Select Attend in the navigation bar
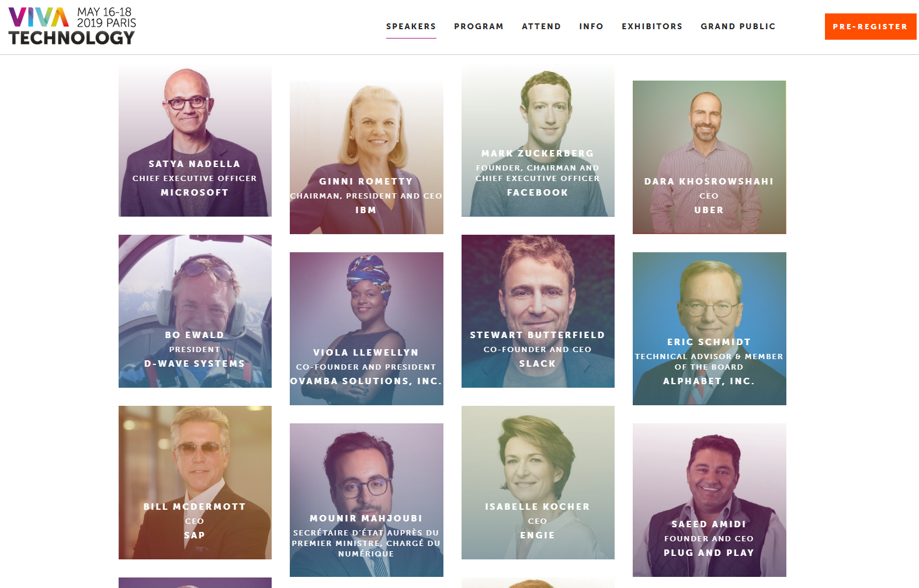 pyautogui.click(x=541, y=26)
